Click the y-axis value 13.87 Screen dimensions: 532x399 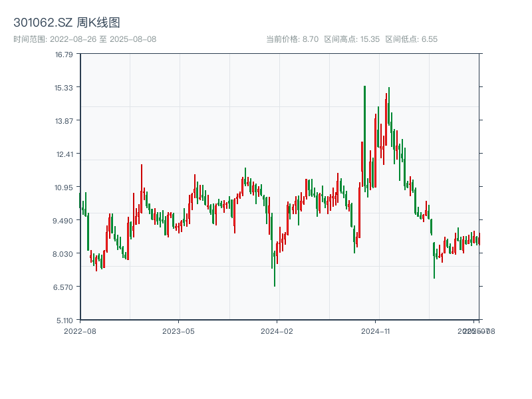pyautogui.click(x=64, y=121)
